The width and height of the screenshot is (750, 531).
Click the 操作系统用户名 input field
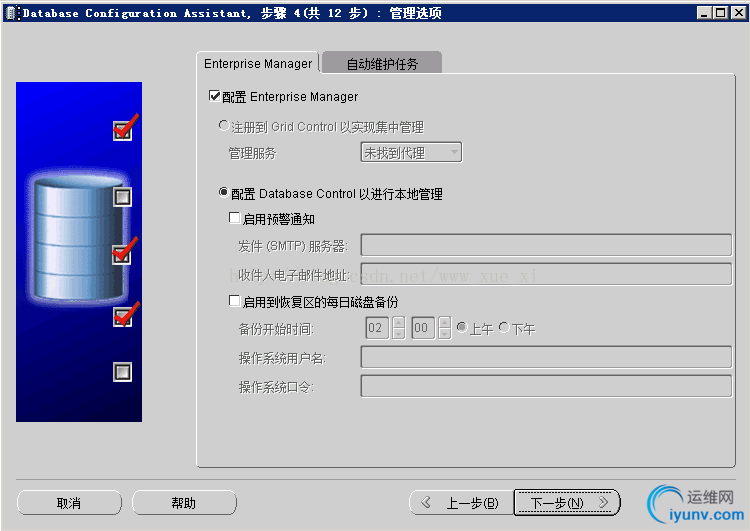546,357
